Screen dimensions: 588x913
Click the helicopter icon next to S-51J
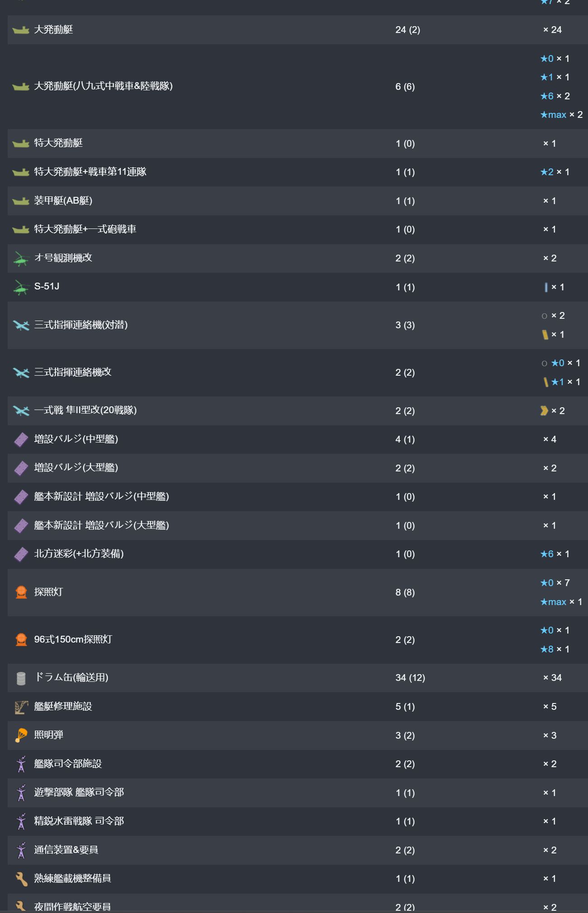click(21, 287)
